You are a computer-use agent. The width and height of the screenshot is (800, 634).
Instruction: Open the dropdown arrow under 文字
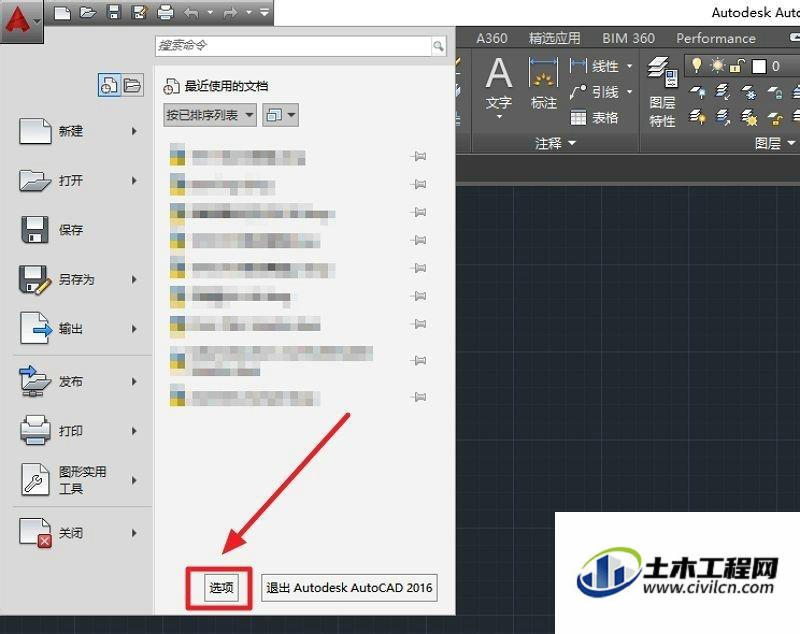(499, 117)
